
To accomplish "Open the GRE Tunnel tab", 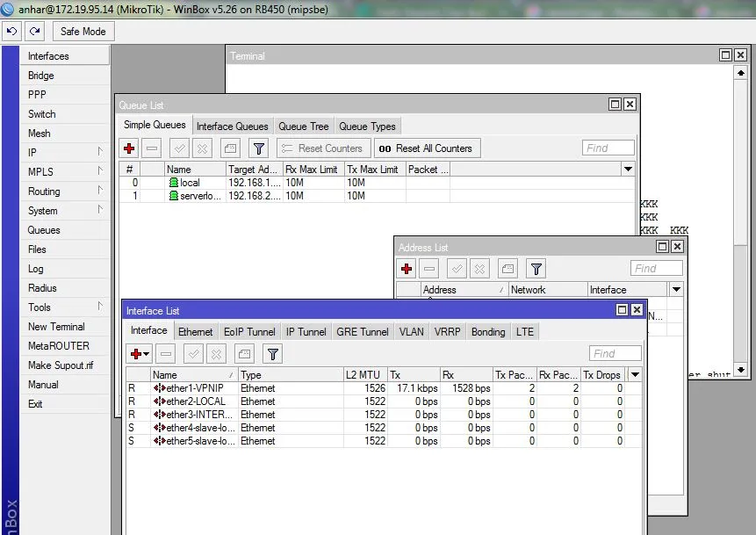I will (363, 332).
